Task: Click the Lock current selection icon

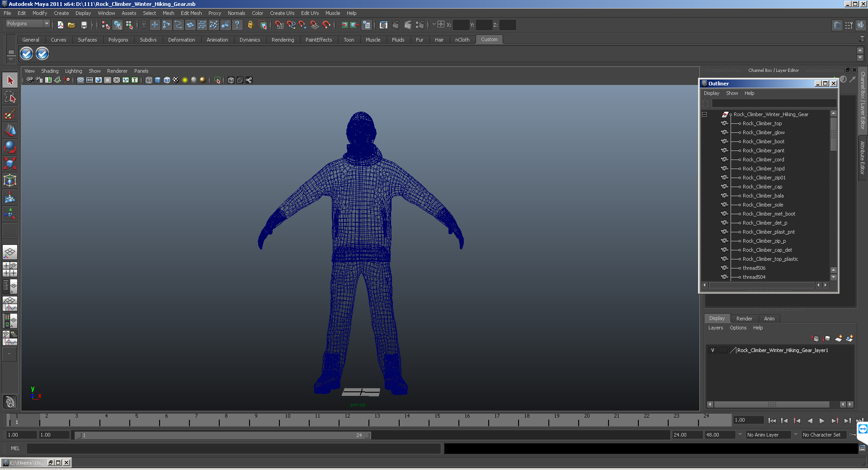Action: click(250, 25)
